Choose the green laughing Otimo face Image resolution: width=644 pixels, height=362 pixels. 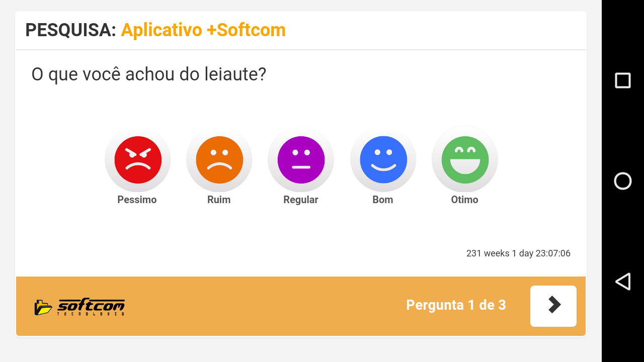point(465,159)
